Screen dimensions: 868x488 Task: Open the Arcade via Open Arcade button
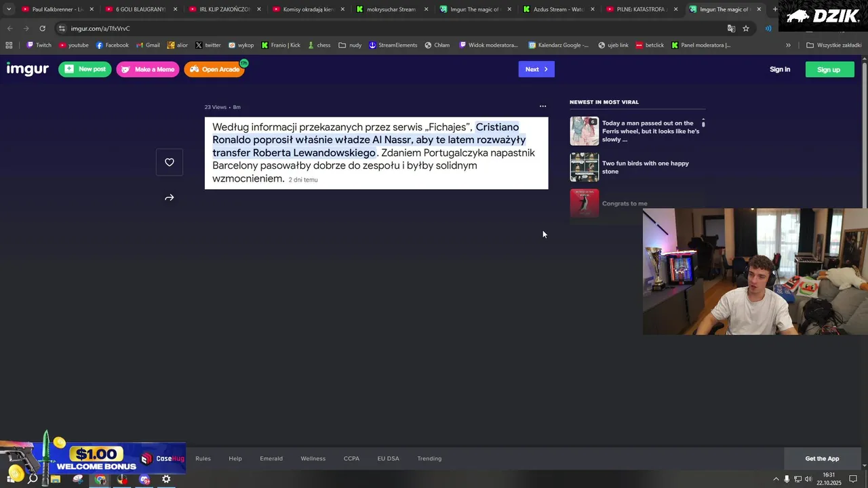coord(214,69)
